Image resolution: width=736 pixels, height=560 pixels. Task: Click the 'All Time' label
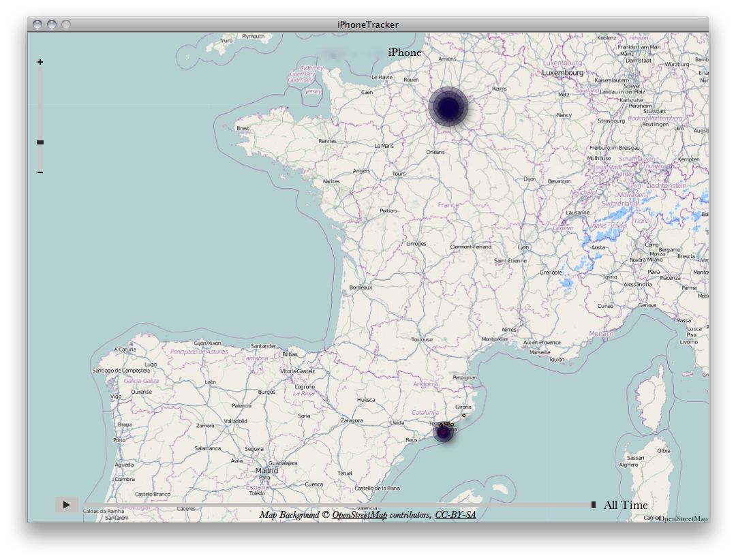(x=625, y=505)
